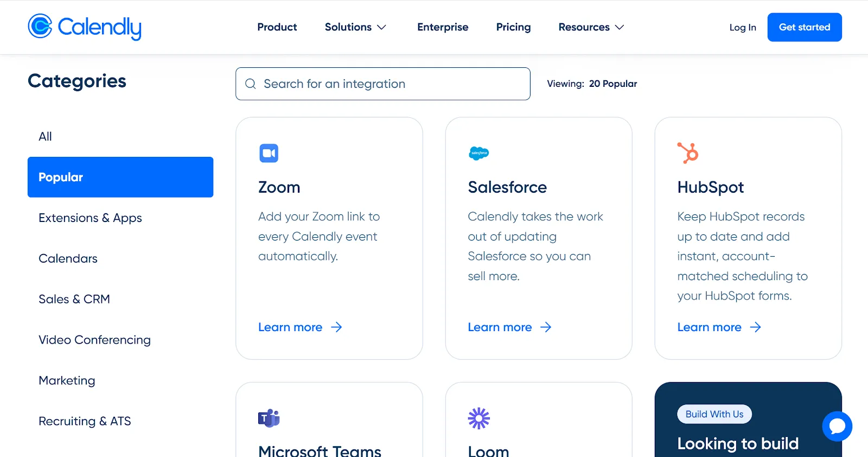Expand the Solutions dropdown chevron
868x457 pixels.
[381, 27]
